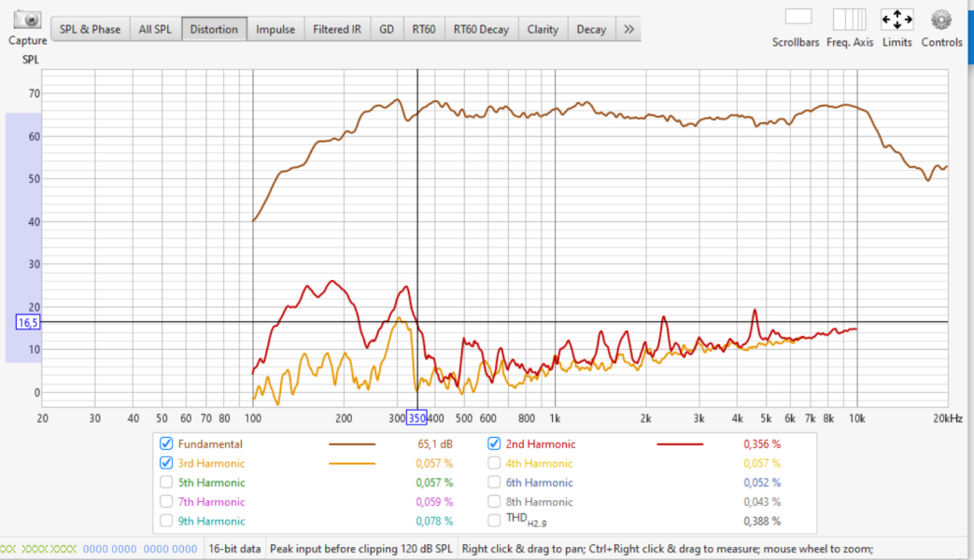Open the Impulse tab
This screenshot has width=974, height=560.
coord(275,29)
